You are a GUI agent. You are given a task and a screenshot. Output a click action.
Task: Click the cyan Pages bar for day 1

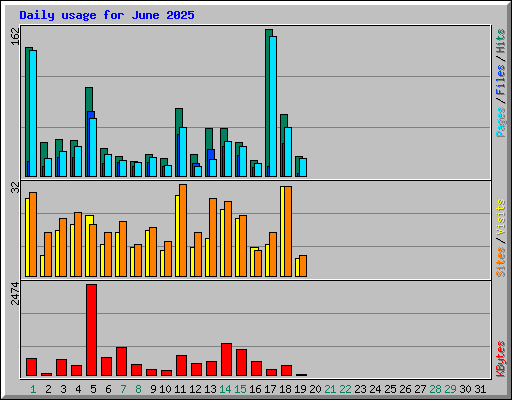(33, 113)
